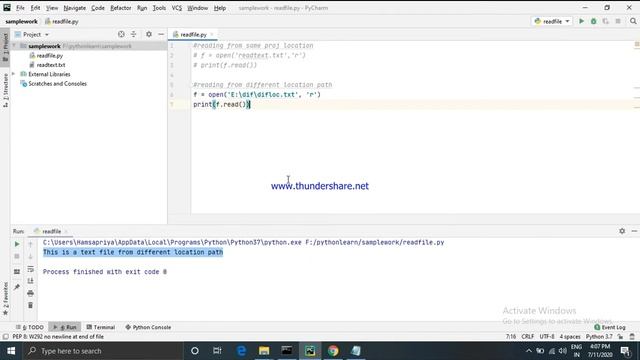The height and width of the screenshot is (360, 640).
Task: Change the 4 spaces indent setting
Action: pyautogui.click(x=570, y=337)
